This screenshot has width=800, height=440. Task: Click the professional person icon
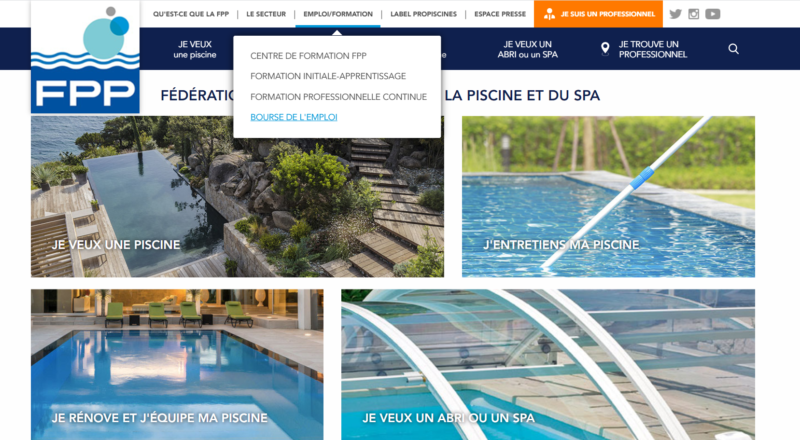click(x=549, y=14)
